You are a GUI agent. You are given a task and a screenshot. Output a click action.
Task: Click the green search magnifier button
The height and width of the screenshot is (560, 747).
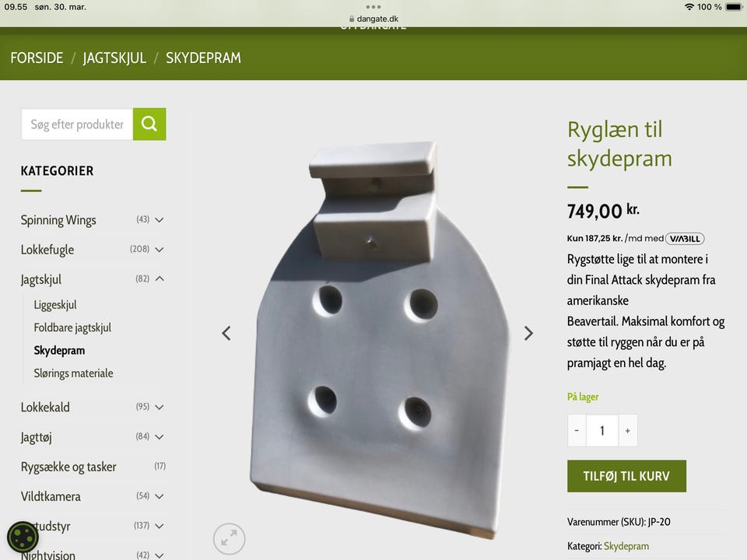coord(149,124)
